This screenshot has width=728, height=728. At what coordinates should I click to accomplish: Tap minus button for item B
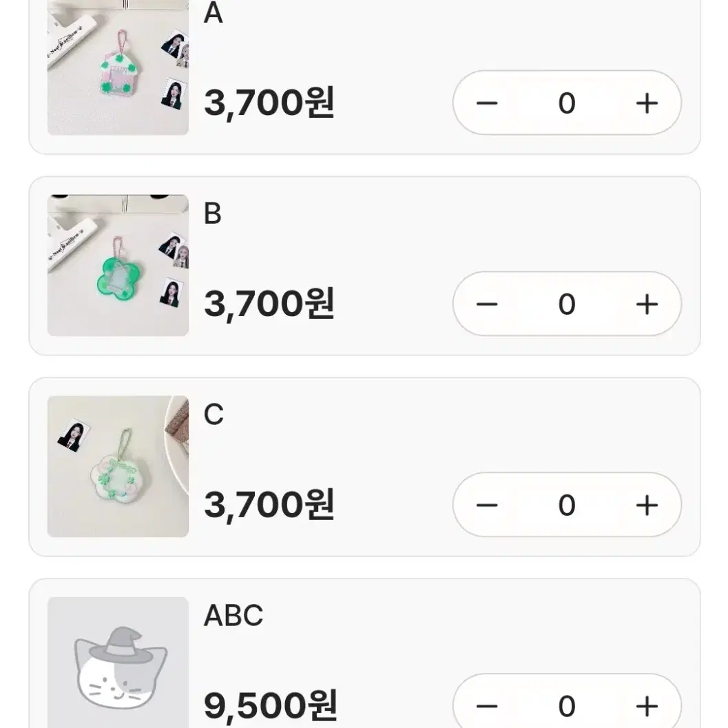click(x=487, y=304)
